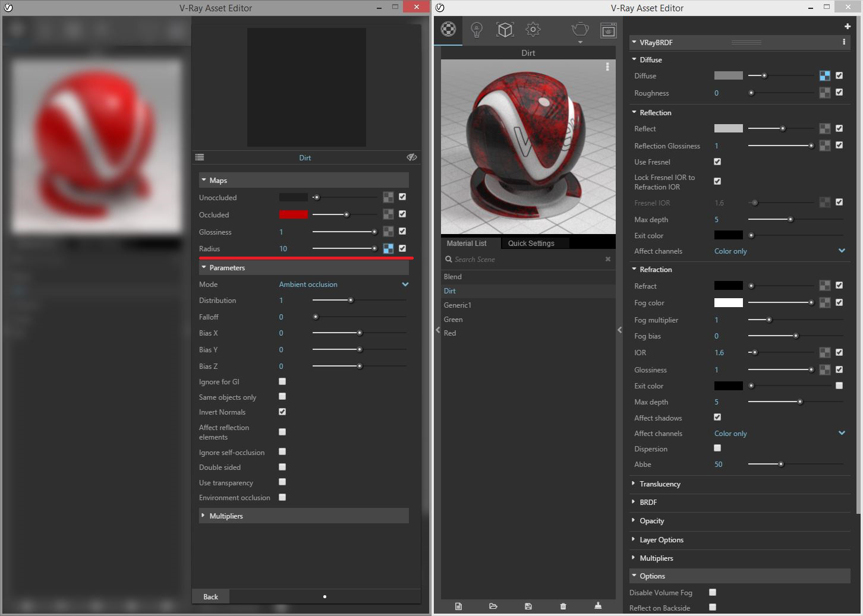Viewport: 863px width, 616px height.
Task: Enable Dispersion checkbox
Action: (717, 448)
